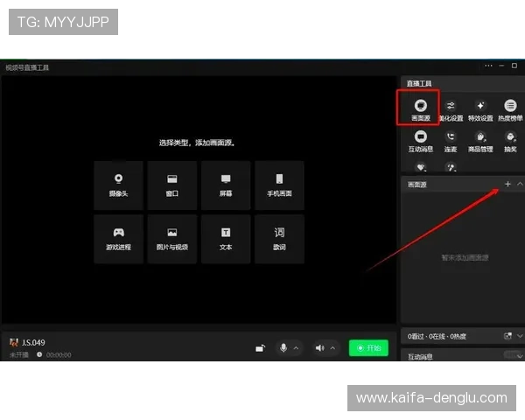The image size is (525, 420).
Task: Choose 手机画面 phone screen source
Action: click(279, 185)
